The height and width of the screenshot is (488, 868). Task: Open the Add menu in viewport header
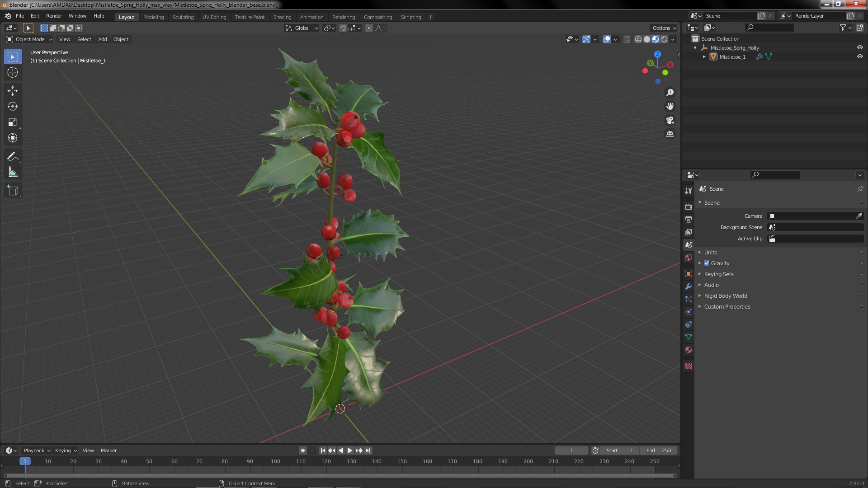tap(103, 39)
